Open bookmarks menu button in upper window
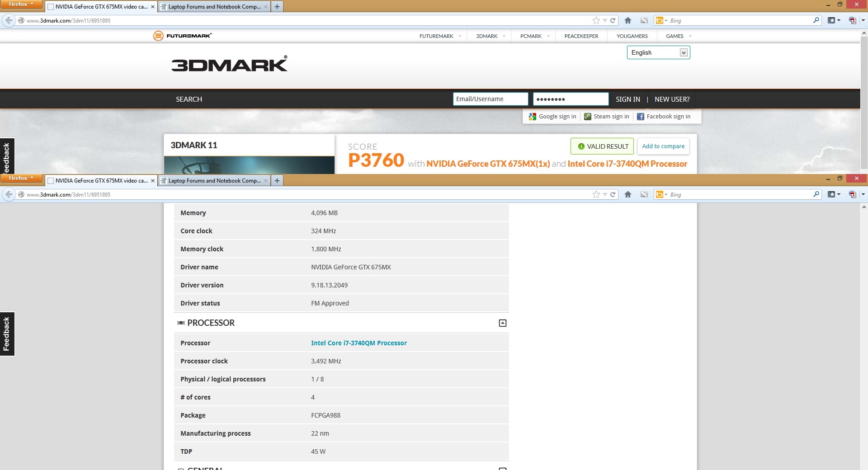This screenshot has height=470, width=868. tap(834, 20)
